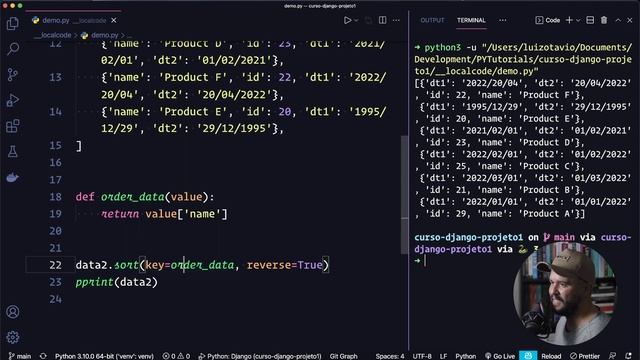Click pprint call on line 23

point(94,282)
